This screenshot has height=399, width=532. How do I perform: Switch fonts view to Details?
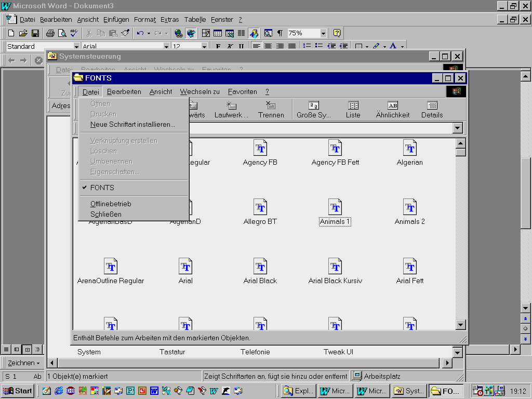point(432,110)
